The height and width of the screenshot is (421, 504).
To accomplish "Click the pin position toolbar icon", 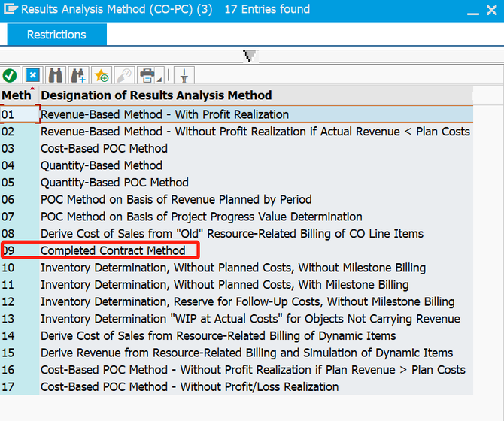I will [x=184, y=76].
